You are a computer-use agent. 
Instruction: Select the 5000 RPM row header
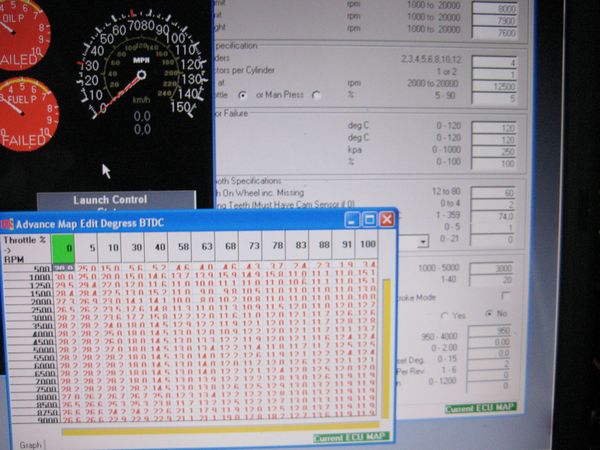(30, 349)
